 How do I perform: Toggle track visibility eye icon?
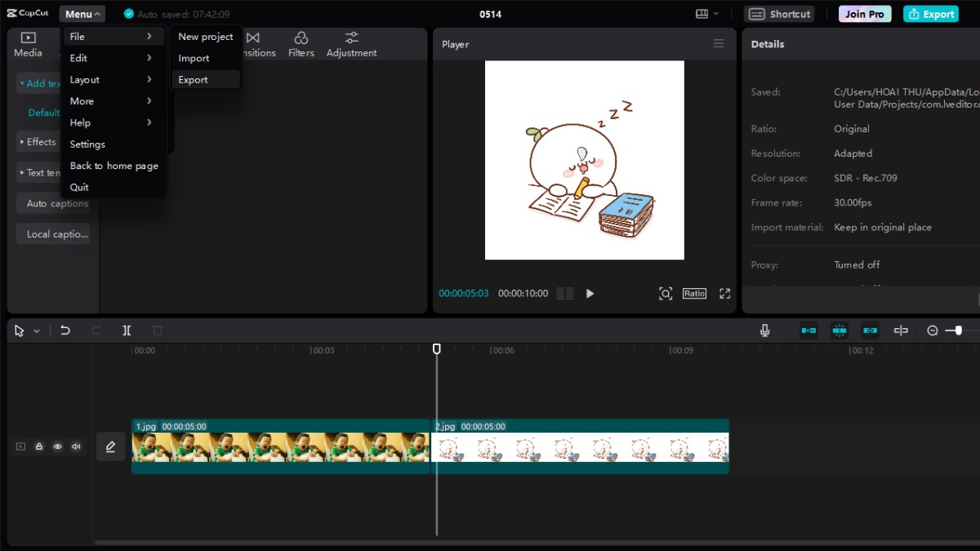coord(57,447)
